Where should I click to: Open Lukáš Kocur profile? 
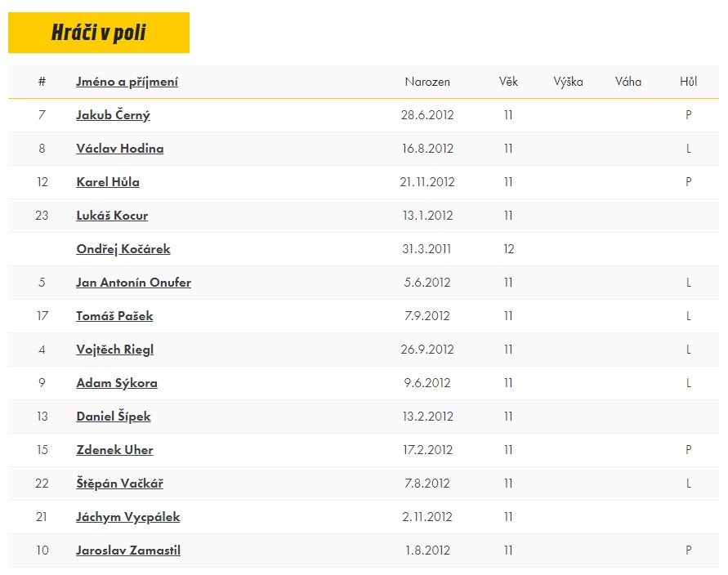(112, 216)
